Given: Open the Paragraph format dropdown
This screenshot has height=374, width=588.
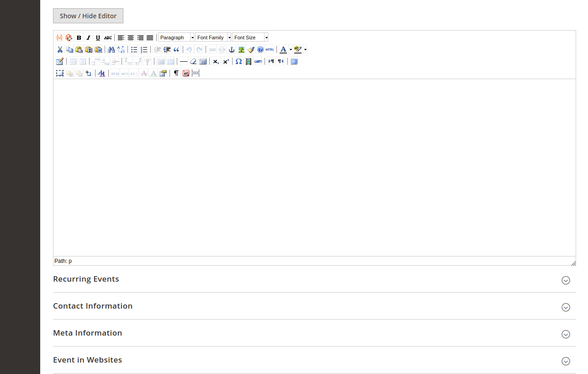Looking at the screenshot, I should pyautogui.click(x=176, y=37).
